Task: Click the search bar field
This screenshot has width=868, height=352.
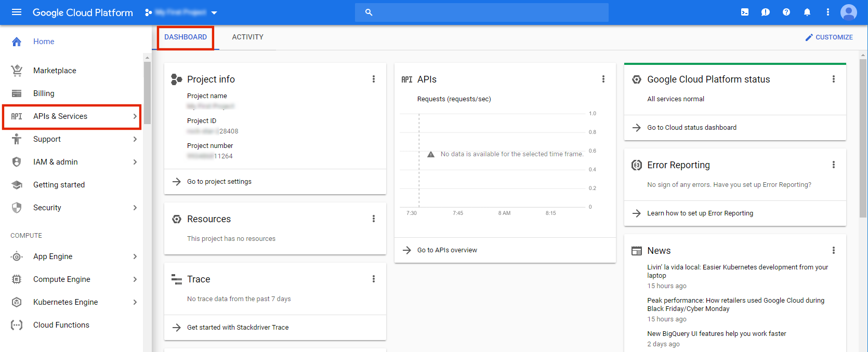Action: click(482, 12)
